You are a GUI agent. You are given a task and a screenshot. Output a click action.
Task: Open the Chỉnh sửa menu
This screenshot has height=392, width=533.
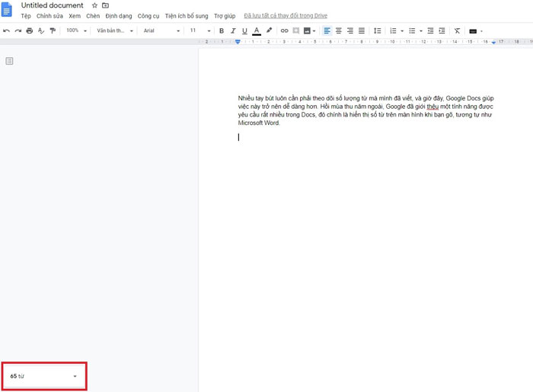(x=49, y=16)
